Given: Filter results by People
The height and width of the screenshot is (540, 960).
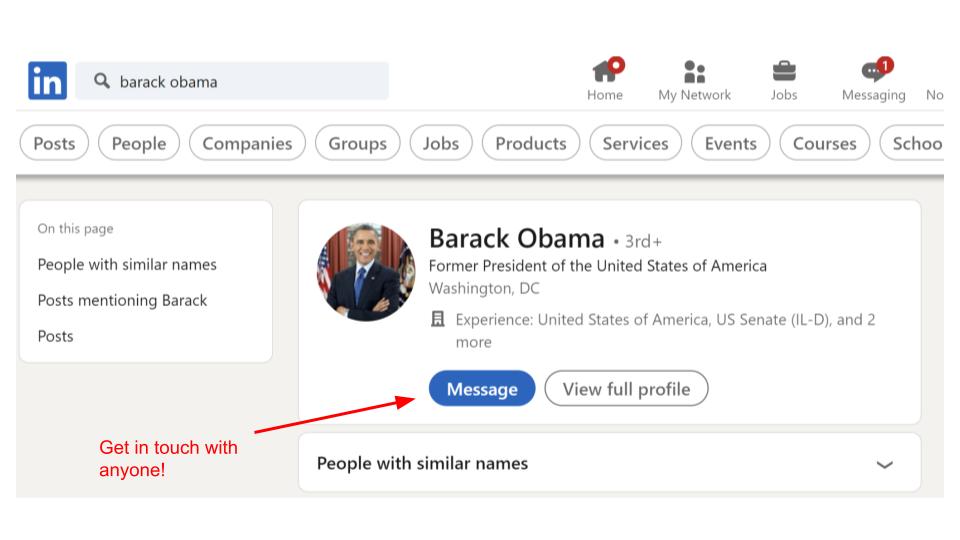Looking at the screenshot, I should (139, 143).
